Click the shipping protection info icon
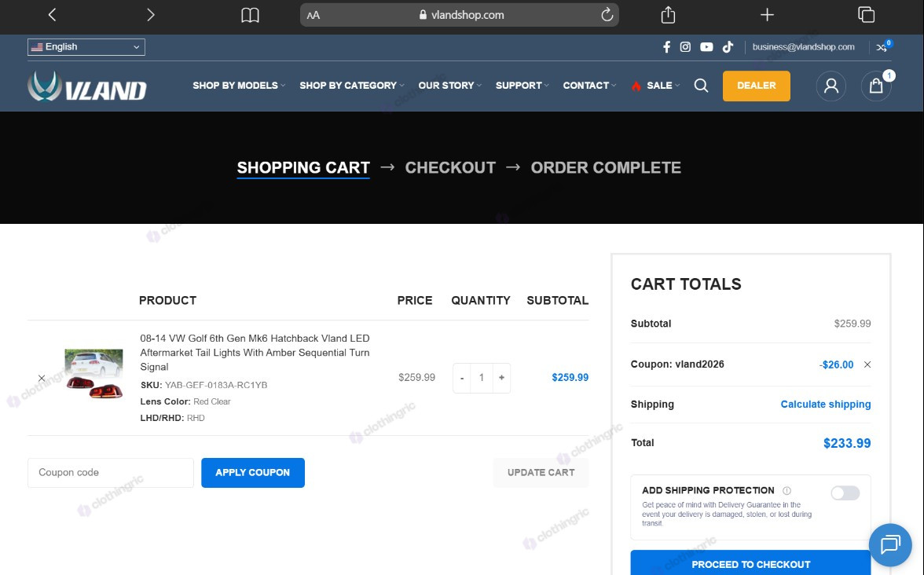 tap(786, 491)
